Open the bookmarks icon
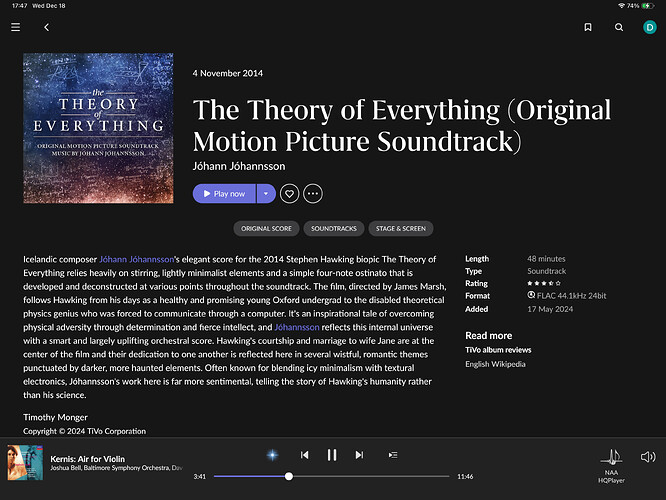Viewport: 666px width, 500px height. (588, 27)
